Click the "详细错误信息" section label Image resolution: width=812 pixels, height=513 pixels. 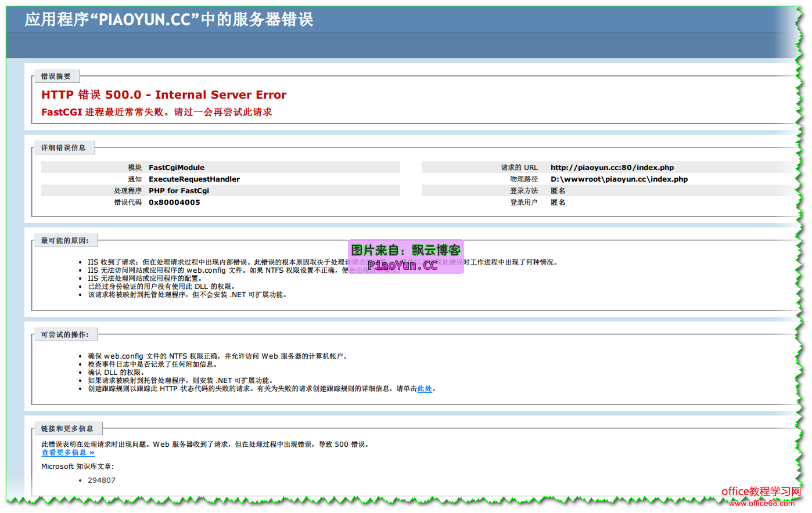(63, 148)
